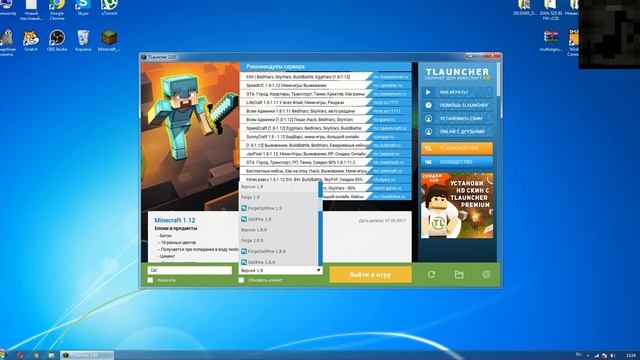
Task: Click the 'Сообщество' VK button
Action: pyautogui.click(x=457, y=162)
